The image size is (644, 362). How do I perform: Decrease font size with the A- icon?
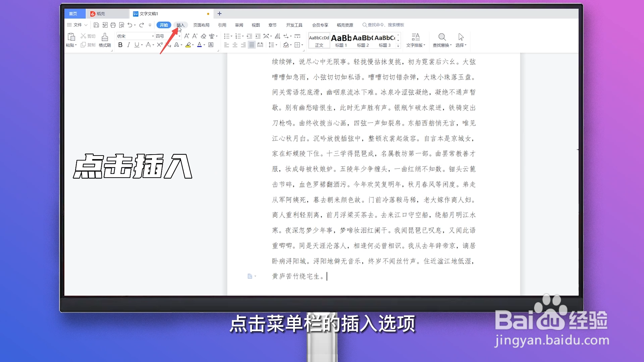point(195,36)
